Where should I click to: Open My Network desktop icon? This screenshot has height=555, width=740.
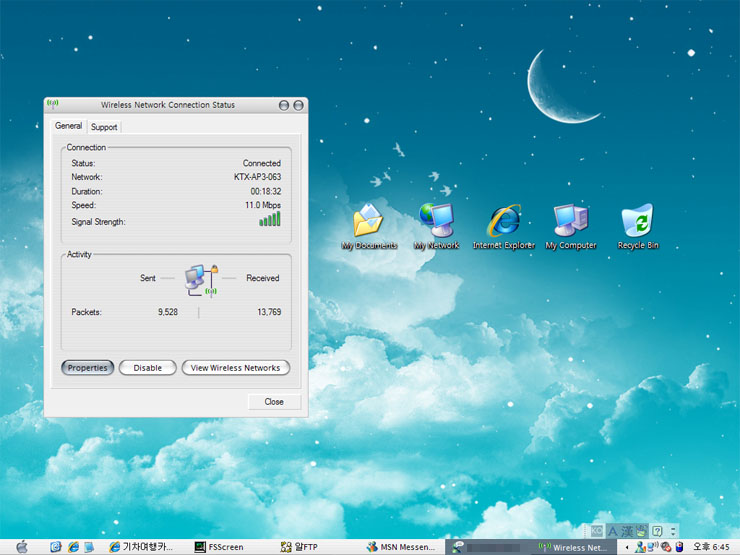437,226
